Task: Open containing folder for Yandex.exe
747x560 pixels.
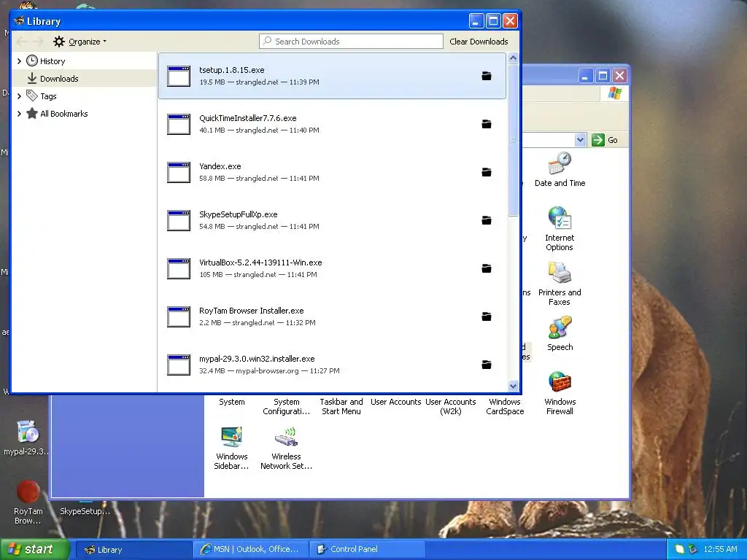Action: click(487, 172)
